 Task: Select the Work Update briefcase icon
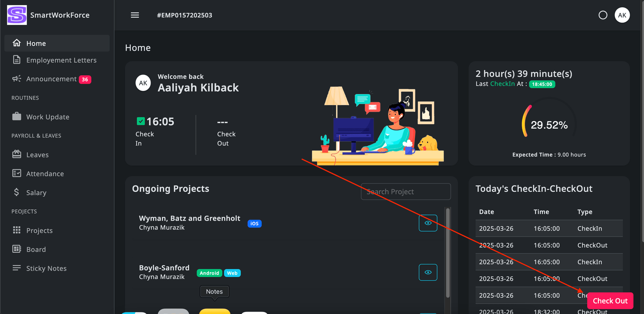click(x=17, y=117)
